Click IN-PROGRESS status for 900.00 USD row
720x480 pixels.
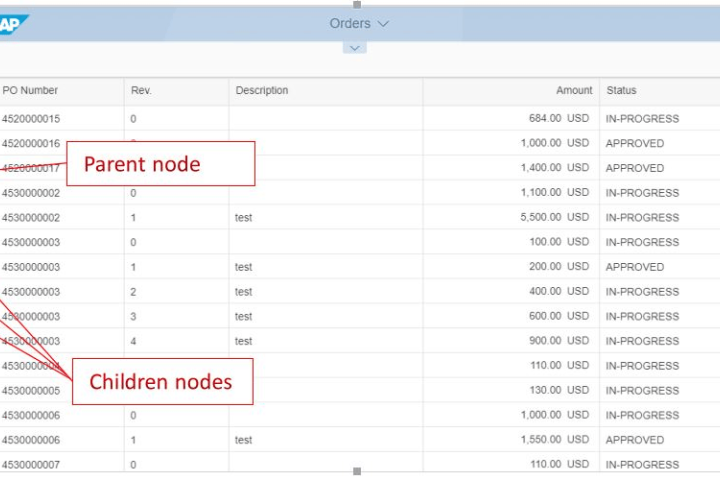(642, 341)
